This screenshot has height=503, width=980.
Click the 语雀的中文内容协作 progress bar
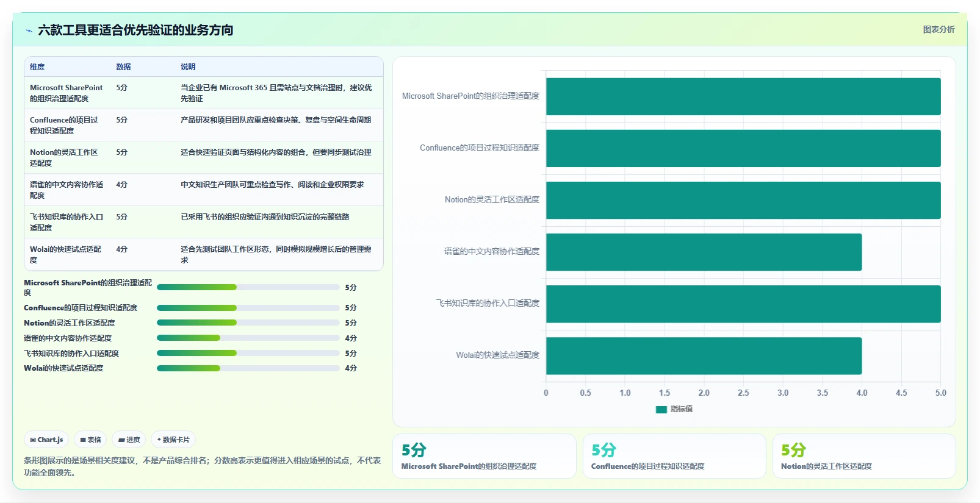pyautogui.click(x=248, y=338)
